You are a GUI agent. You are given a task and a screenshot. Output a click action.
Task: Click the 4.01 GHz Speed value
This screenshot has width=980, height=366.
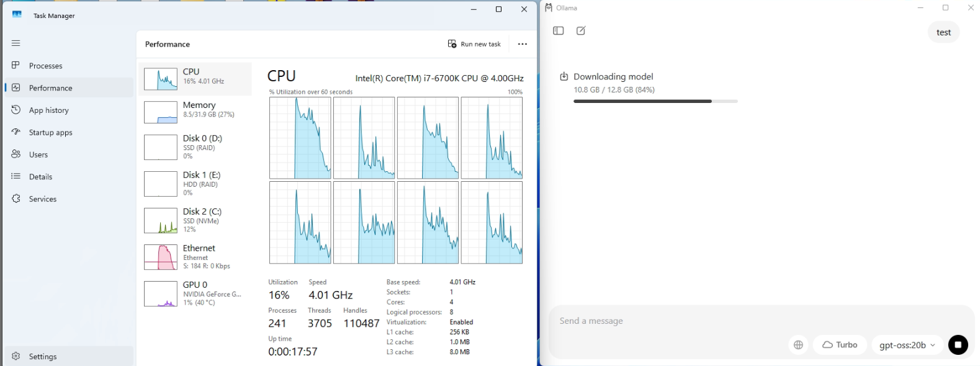331,295
